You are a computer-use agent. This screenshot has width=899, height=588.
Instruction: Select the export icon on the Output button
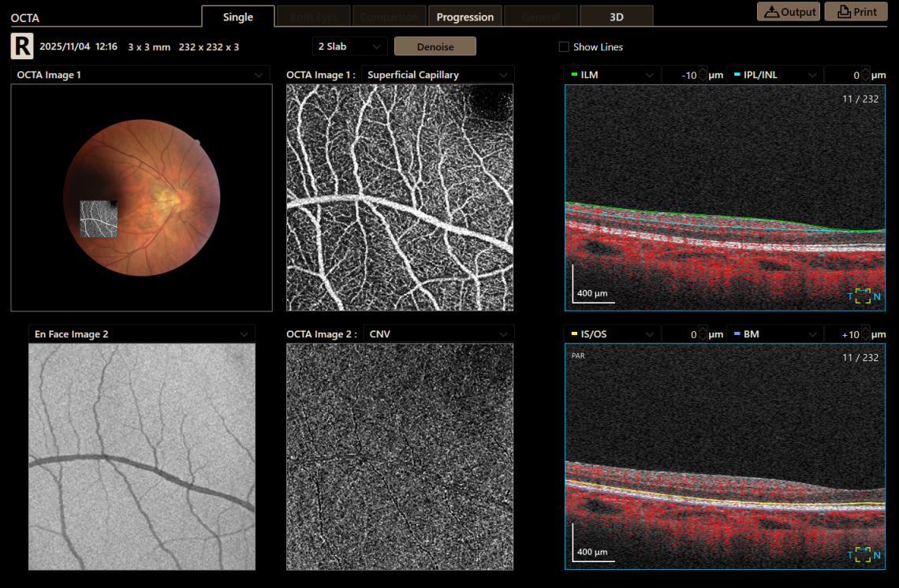coord(771,12)
